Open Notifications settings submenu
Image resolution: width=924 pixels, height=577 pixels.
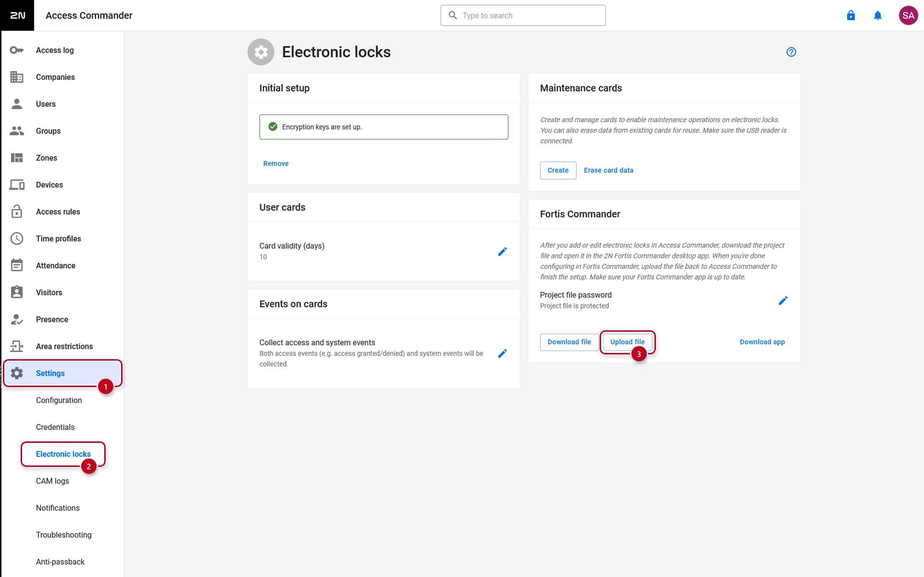coord(58,508)
